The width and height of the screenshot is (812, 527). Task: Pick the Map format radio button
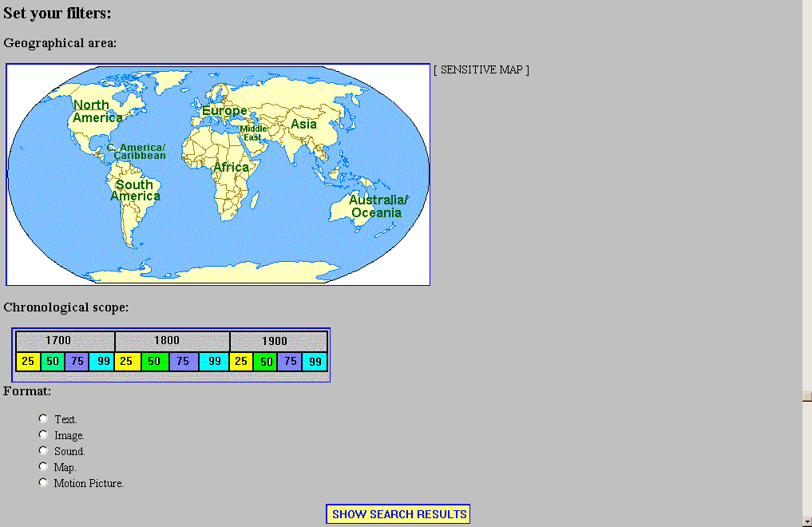point(43,466)
